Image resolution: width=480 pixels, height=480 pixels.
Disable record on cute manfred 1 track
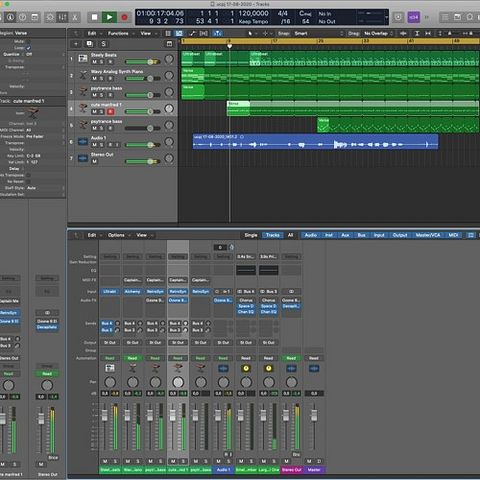point(110,112)
